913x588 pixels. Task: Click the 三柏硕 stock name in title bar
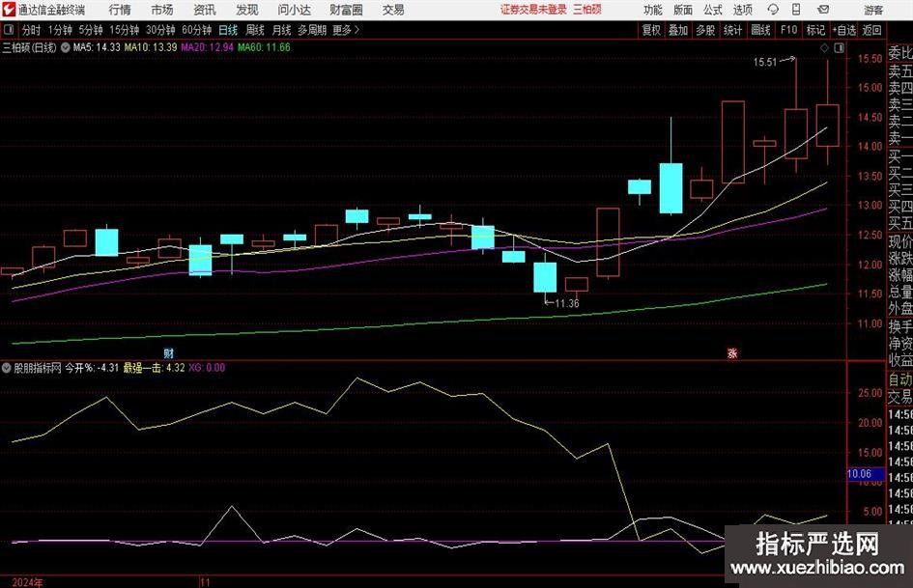[586, 10]
